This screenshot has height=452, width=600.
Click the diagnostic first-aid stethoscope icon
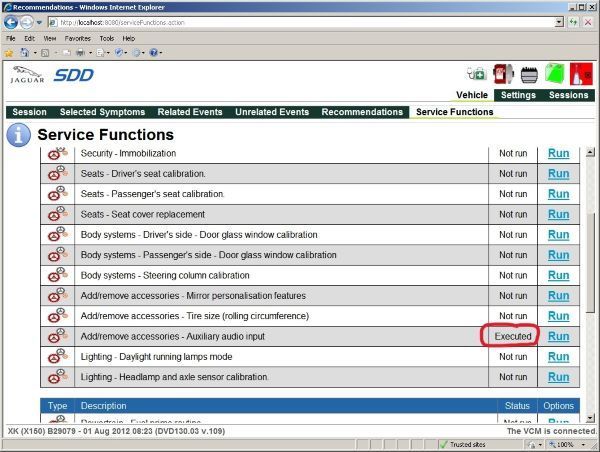476,73
